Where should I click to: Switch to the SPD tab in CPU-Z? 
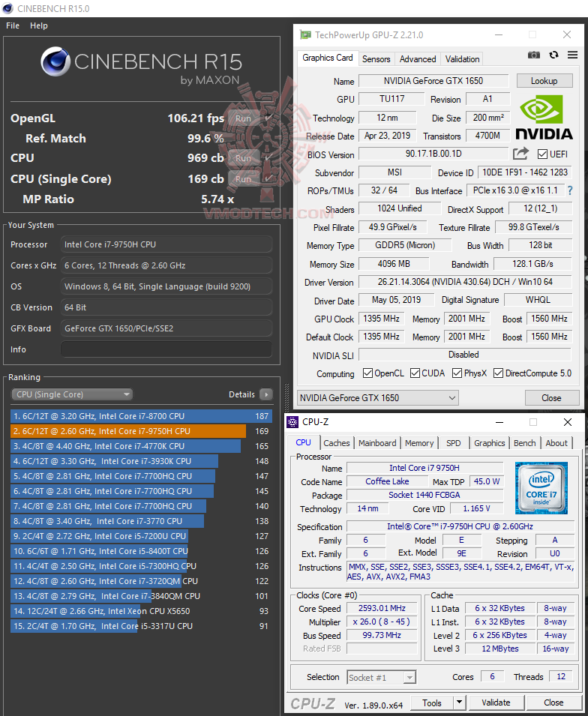click(453, 443)
